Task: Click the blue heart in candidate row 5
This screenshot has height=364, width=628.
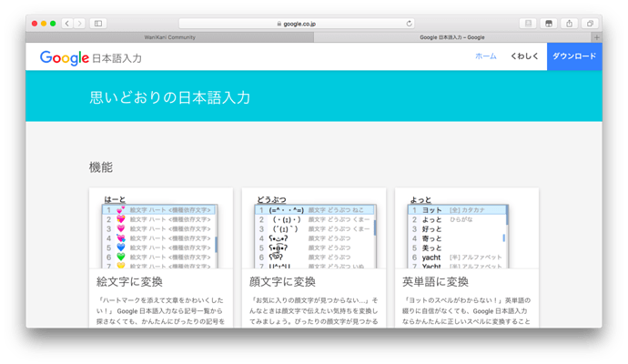Action: point(120,248)
